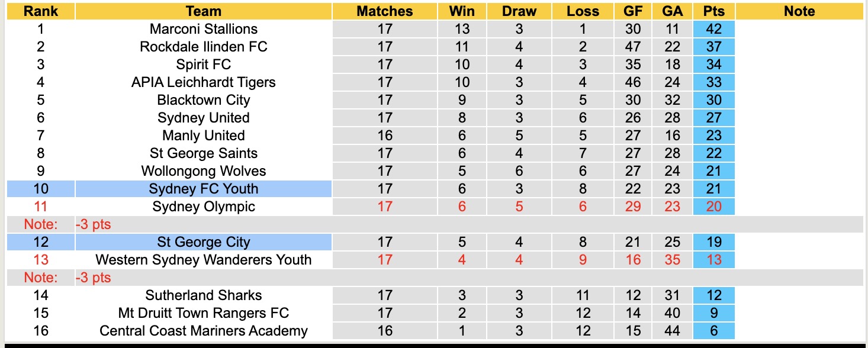Click the highlighted St George City team

(203, 242)
